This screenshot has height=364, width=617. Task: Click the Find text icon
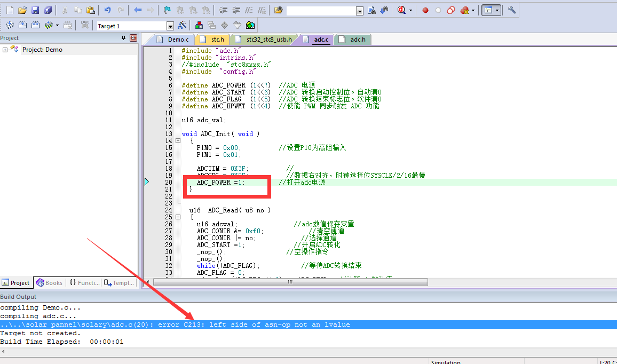coord(371,10)
